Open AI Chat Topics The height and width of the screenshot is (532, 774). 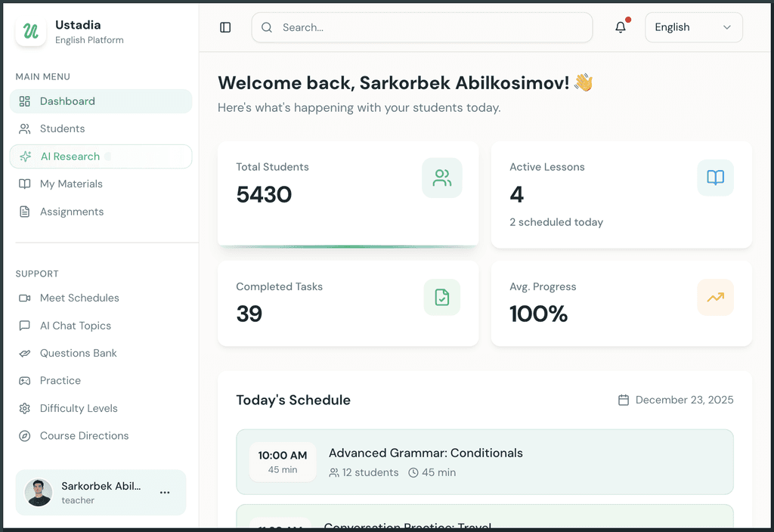pyautogui.click(x=101, y=326)
